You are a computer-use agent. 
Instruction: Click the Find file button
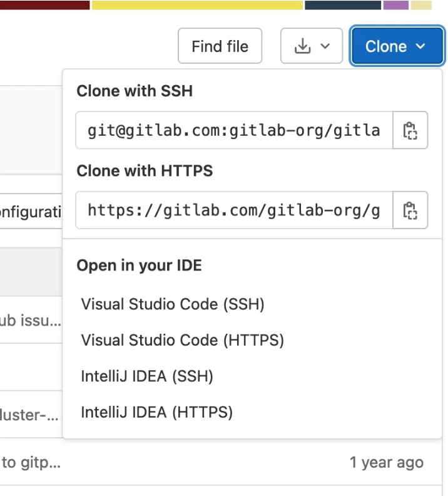point(220,46)
